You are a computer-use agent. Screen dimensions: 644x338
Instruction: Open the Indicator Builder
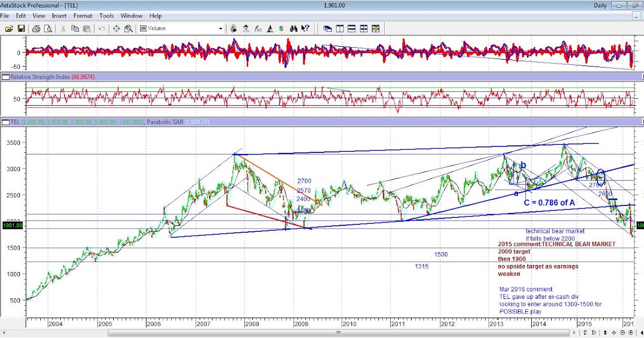(x=258, y=28)
